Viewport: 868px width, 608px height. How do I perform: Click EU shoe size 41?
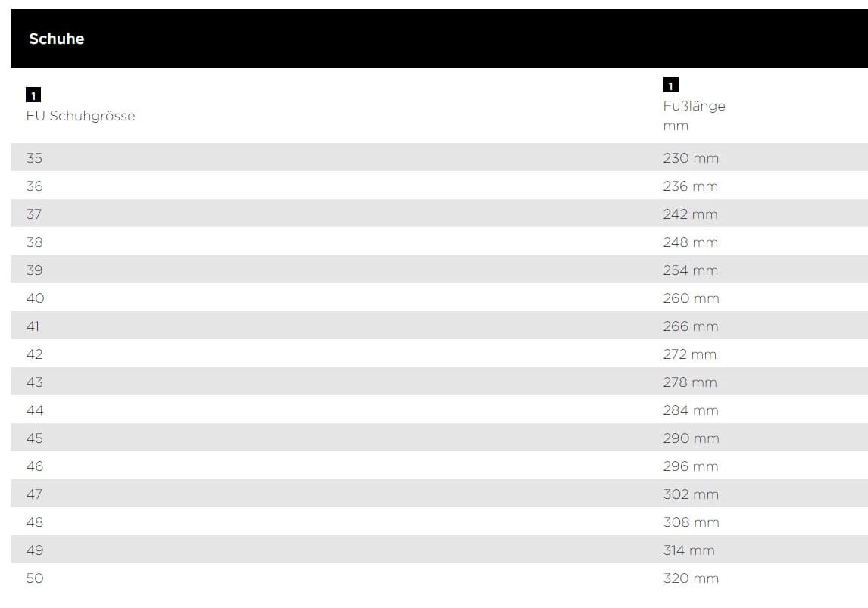33,326
